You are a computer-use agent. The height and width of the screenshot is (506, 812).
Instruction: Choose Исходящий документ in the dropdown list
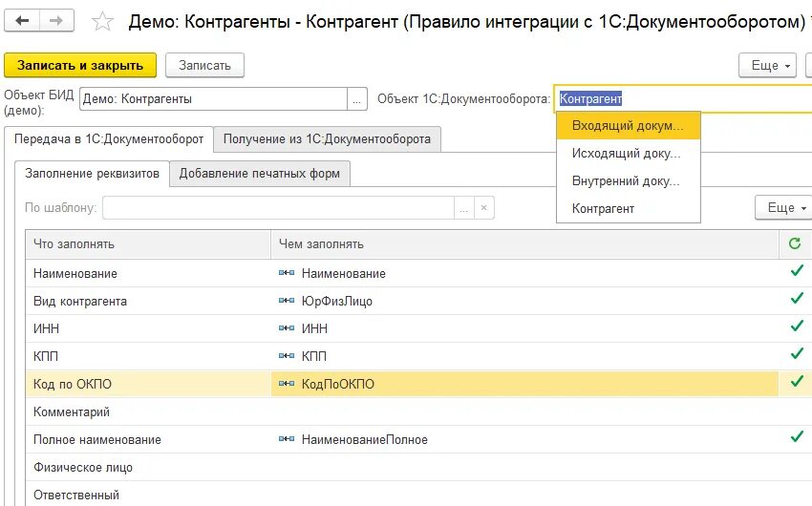tap(629, 153)
